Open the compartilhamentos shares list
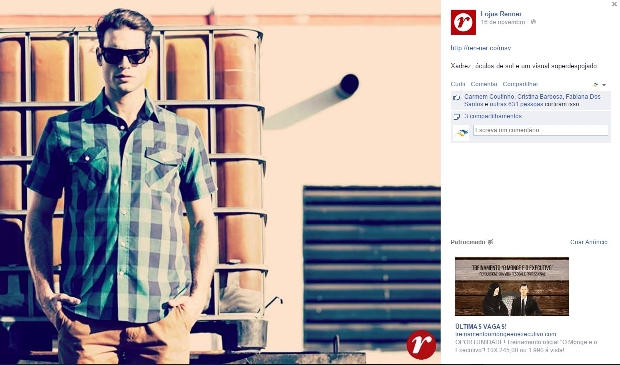This screenshot has width=620, height=365. click(493, 116)
